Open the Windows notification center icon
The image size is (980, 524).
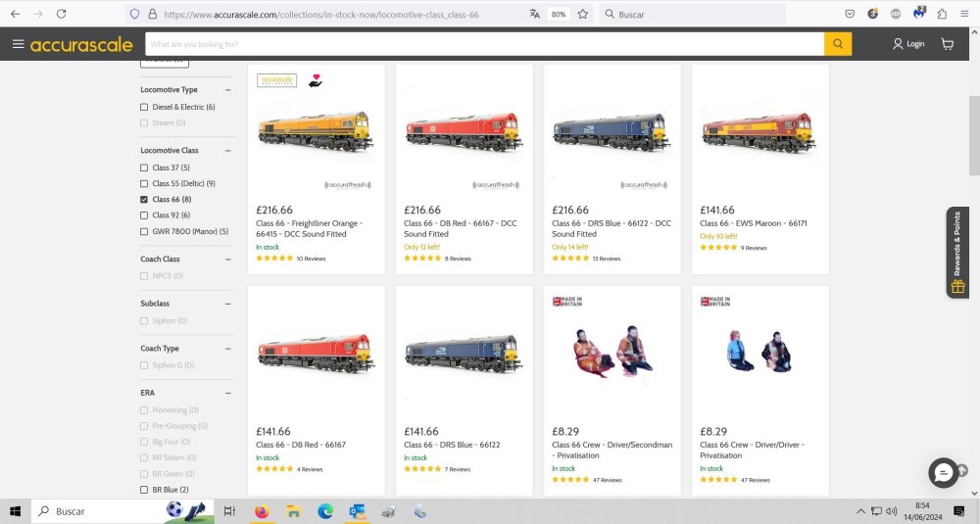point(958,511)
